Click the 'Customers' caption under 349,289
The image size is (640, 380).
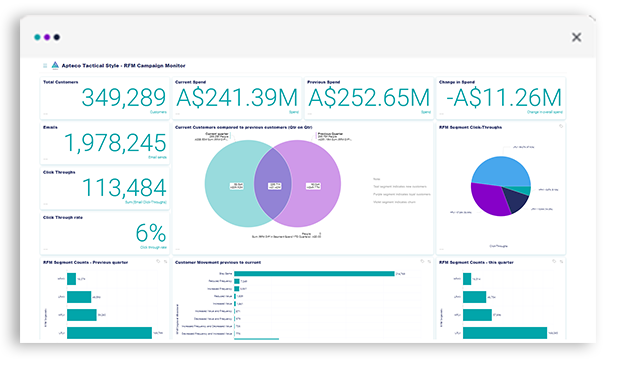tap(158, 112)
